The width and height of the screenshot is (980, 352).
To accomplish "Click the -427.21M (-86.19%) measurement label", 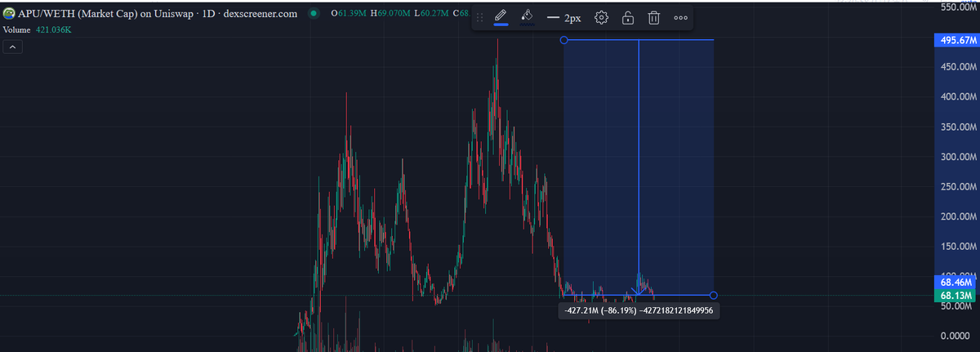I will coord(639,310).
